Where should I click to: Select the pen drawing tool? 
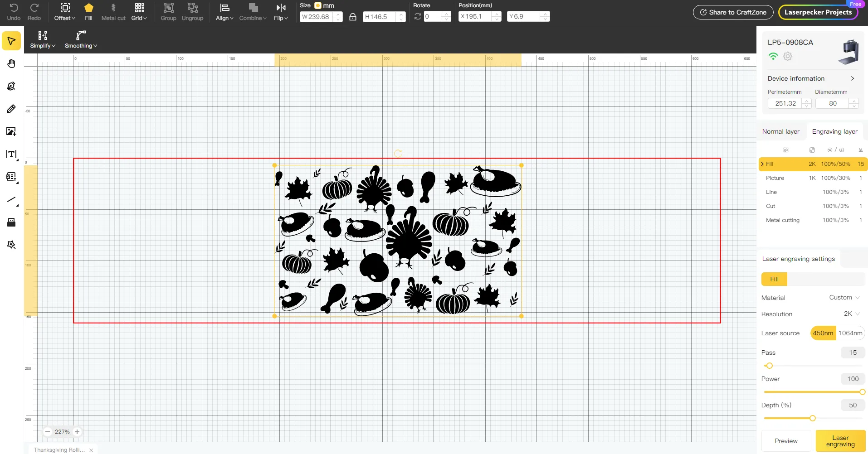[11, 86]
